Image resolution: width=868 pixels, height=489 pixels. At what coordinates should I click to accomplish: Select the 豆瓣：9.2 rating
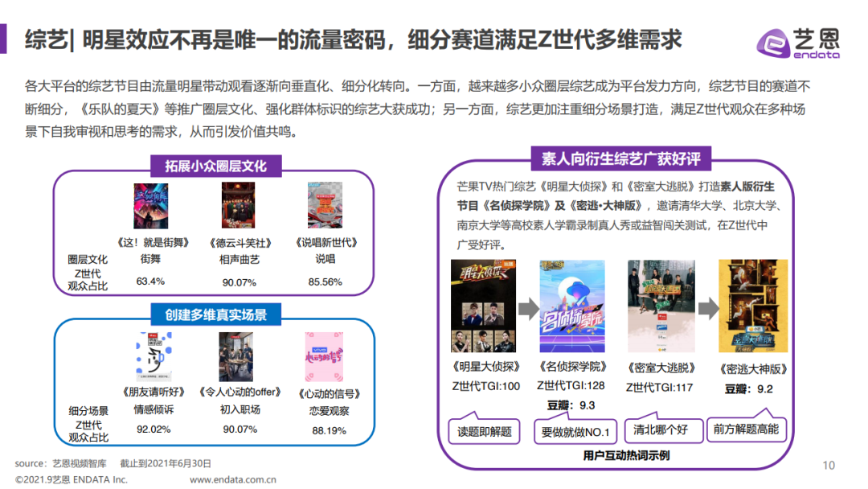tap(749, 389)
